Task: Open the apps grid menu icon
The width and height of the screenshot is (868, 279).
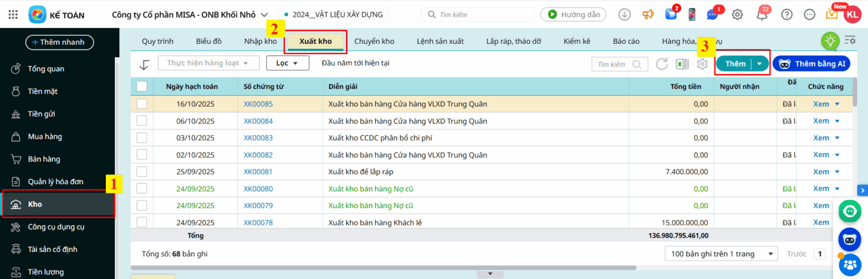Action: (x=13, y=15)
